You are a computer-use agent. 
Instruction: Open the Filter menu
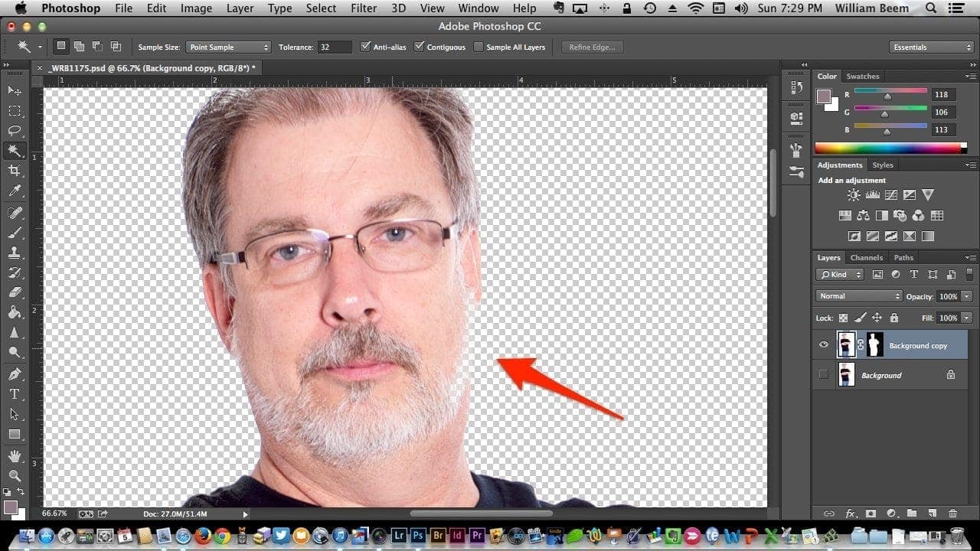coord(364,8)
